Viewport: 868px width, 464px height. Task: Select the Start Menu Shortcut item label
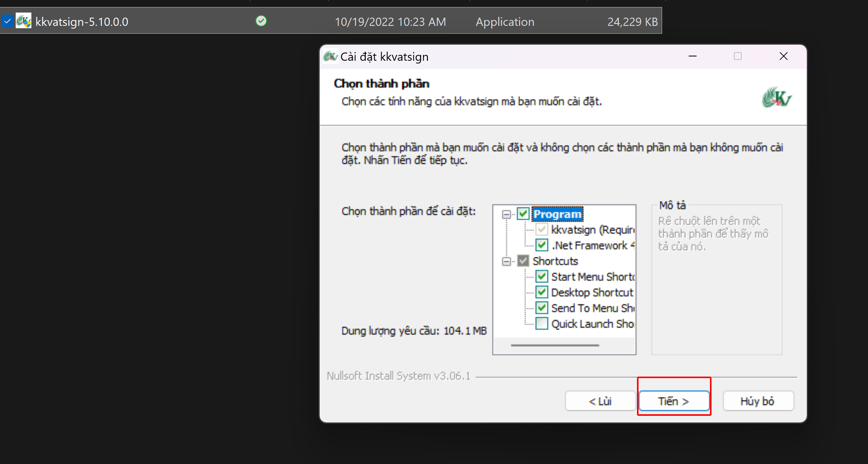coord(592,277)
